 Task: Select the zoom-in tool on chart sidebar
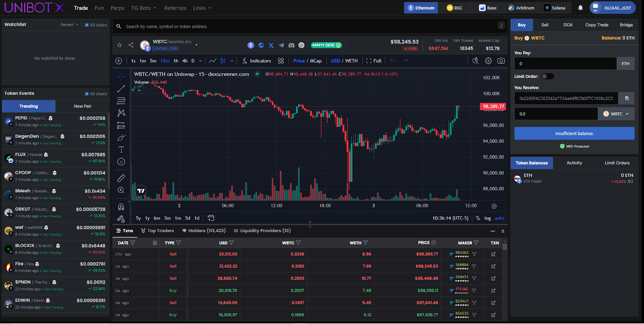tap(121, 190)
